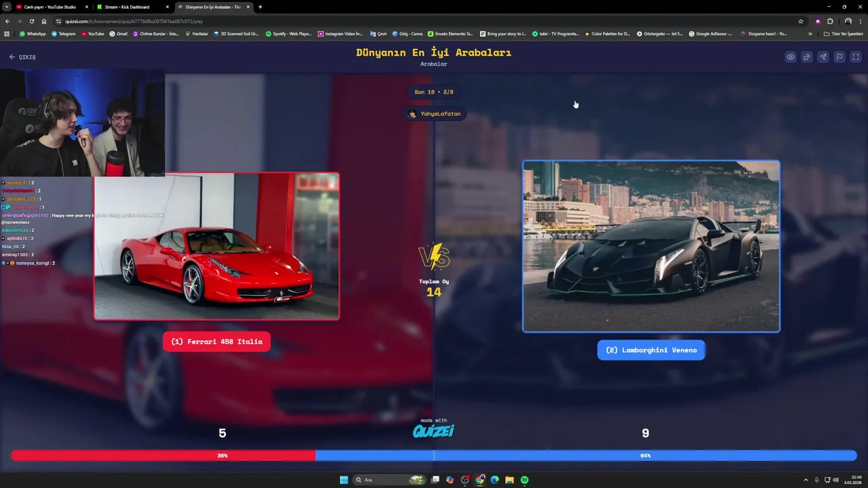868x488 pixels.
Task: Open the Telegram bookmark
Action: tap(63, 33)
